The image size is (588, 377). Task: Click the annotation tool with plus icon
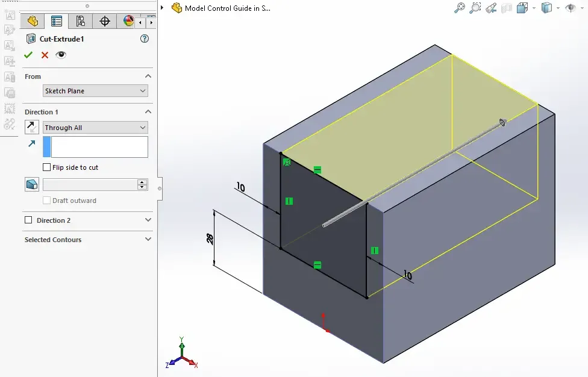click(10, 61)
